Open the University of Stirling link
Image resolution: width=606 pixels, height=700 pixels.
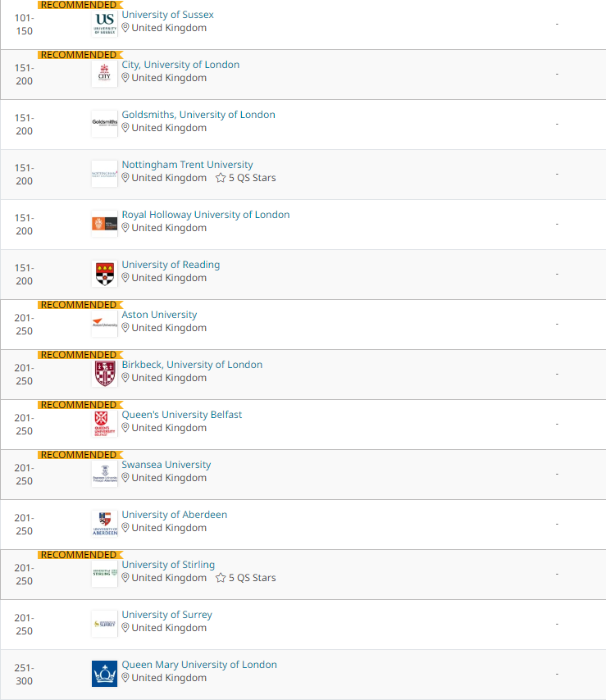(x=168, y=565)
